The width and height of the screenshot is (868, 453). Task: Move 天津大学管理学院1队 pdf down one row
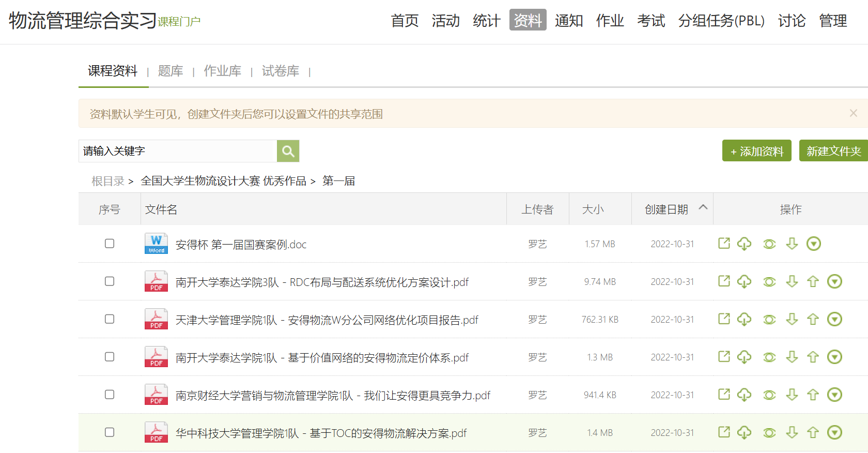click(792, 319)
